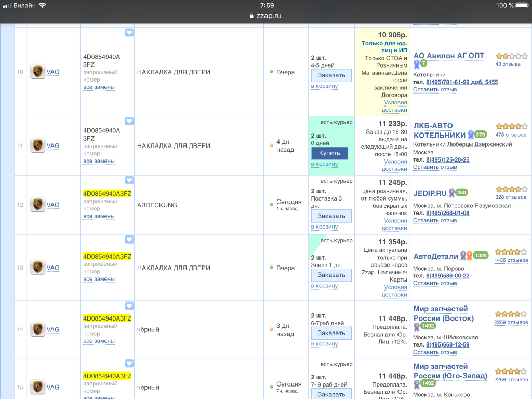
Task: Expand 'все замены' in row 13
Action: (x=99, y=279)
